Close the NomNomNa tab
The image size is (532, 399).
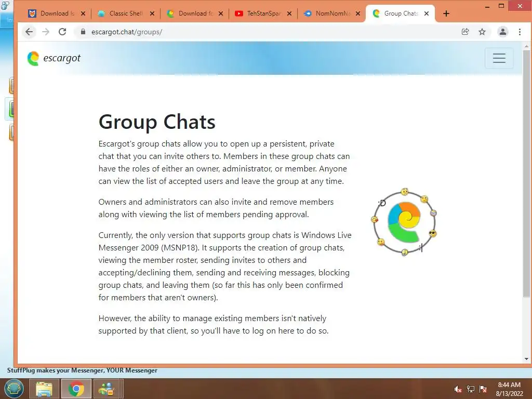pos(357,14)
